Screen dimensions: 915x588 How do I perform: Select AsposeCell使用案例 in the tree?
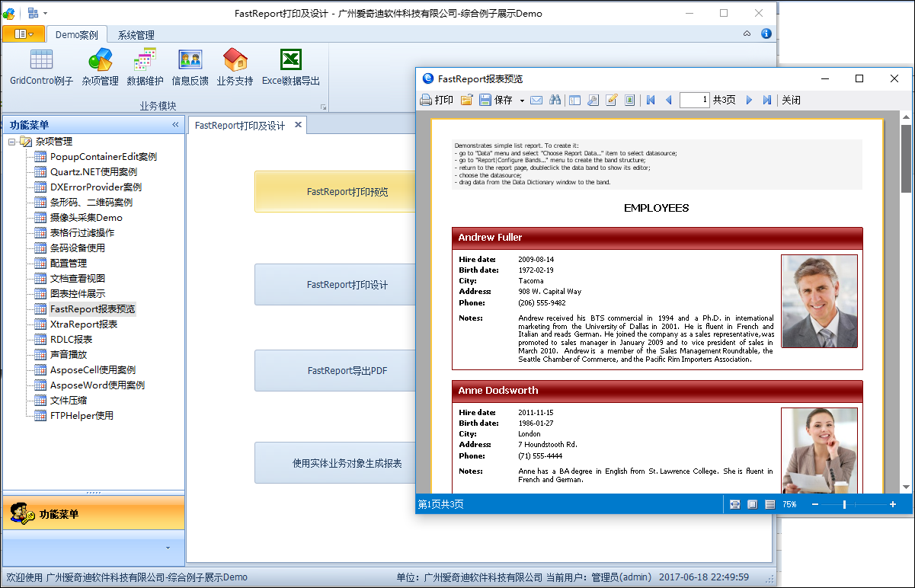pyautogui.click(x=93, y=370)
